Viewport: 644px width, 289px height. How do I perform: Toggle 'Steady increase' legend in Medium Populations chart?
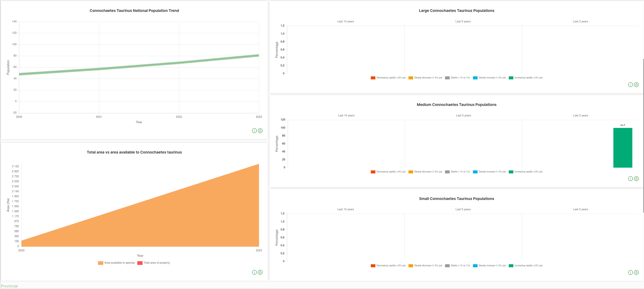click(x=489, y=172)
